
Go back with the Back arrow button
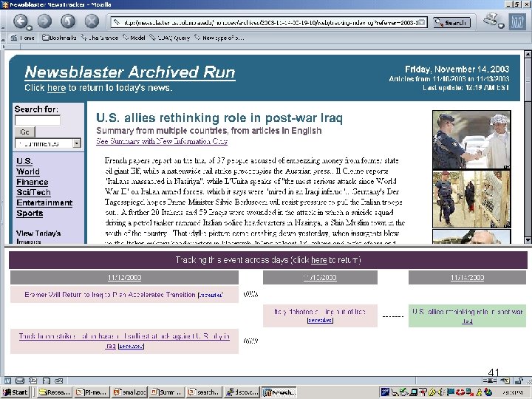point(21,21)
